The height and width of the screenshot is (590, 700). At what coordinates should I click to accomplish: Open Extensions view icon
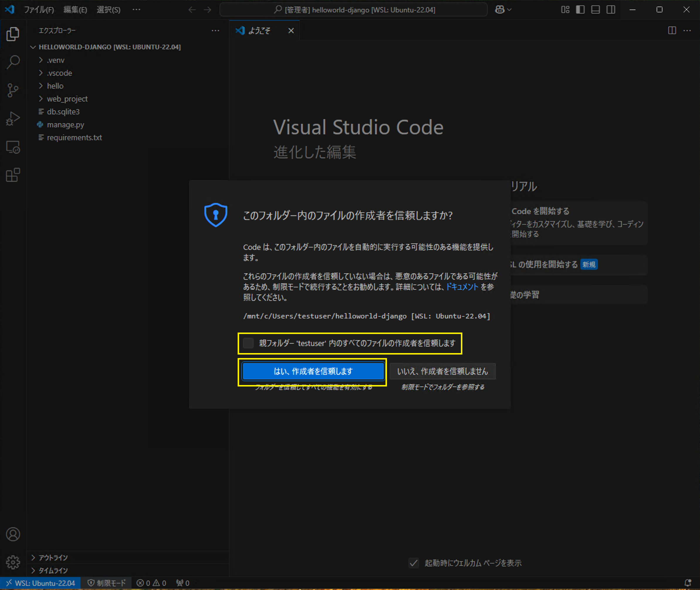click(13, 175)
